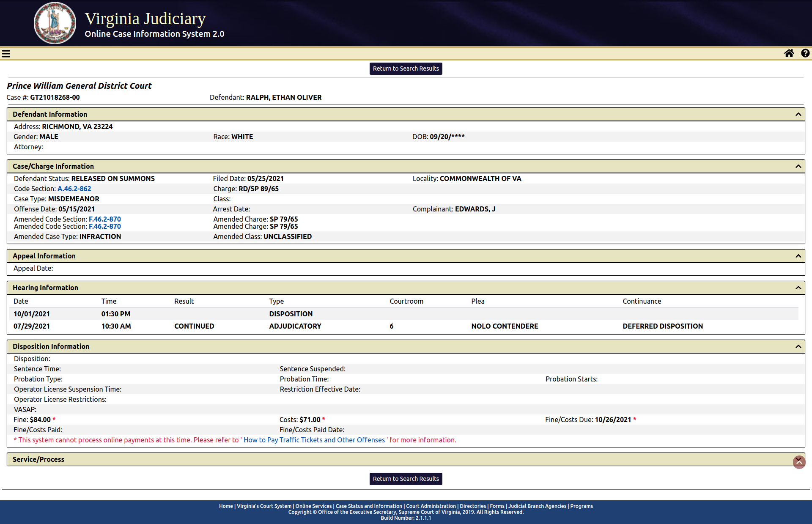
Task: Click the Amended Class UNCLASSIFIED value
Action: pyautogui.click(x=288, y=236)
